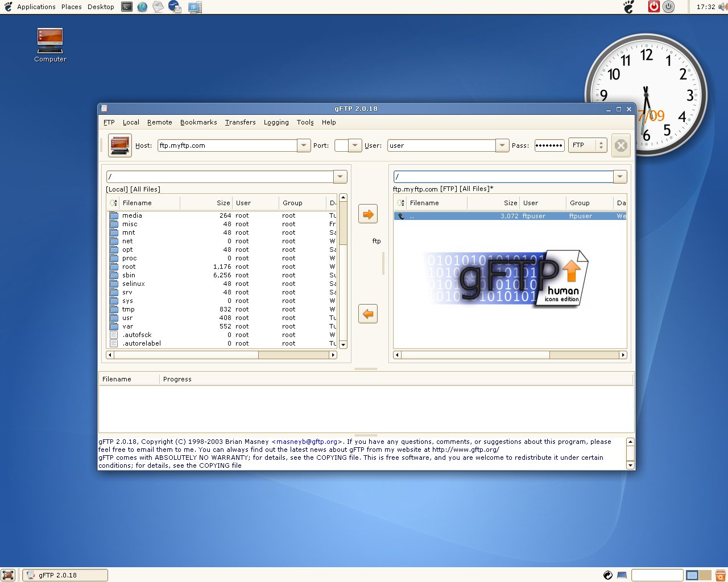Click the media folder icon
Screen dimensions: 728x582
(x=114, y=215)
